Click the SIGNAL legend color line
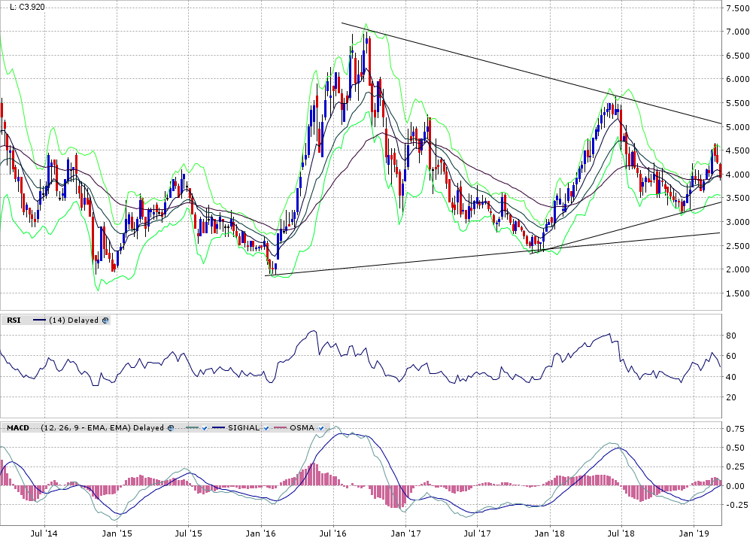 click(x=223, y=427)
